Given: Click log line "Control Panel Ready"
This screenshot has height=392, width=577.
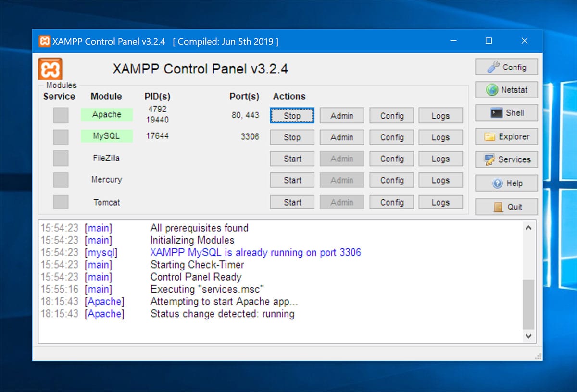Looking at the screenshot, I should click(196, 277).
